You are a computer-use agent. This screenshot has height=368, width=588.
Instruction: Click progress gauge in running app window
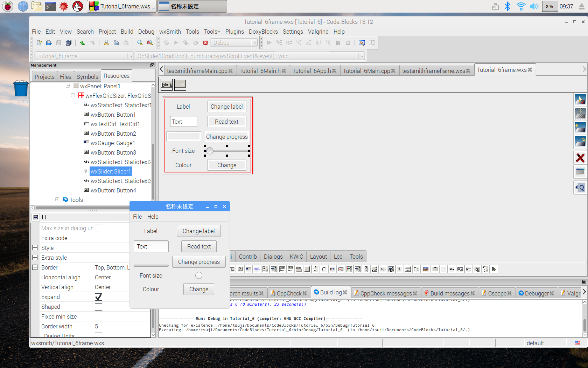click(151, 266)
